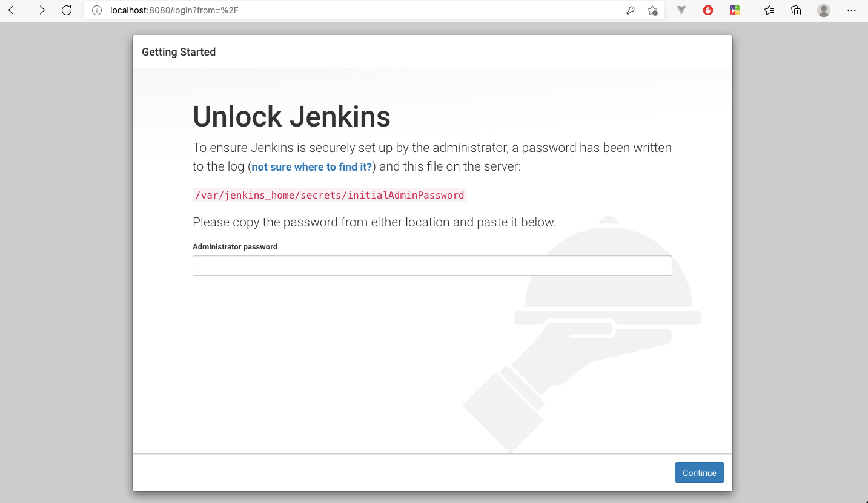Screen dimensions: 868x503
Task: View site information icon beside localhost URL
Action: pyautogui.click(x=96, y=10)
